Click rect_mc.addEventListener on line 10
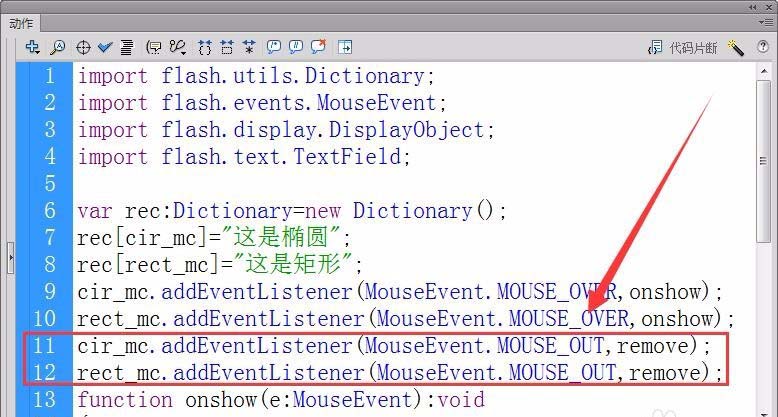The image size is (778, 417). point(221,318)
